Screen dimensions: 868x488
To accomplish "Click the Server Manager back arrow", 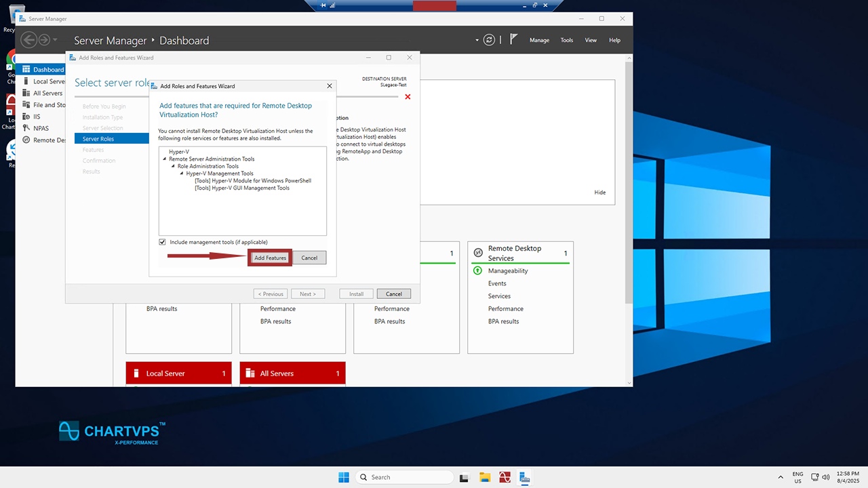I will (x=28, y=40).
